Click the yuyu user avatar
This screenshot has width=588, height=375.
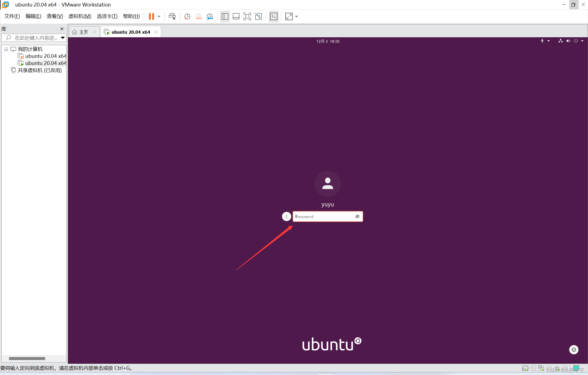coord(327,184)
